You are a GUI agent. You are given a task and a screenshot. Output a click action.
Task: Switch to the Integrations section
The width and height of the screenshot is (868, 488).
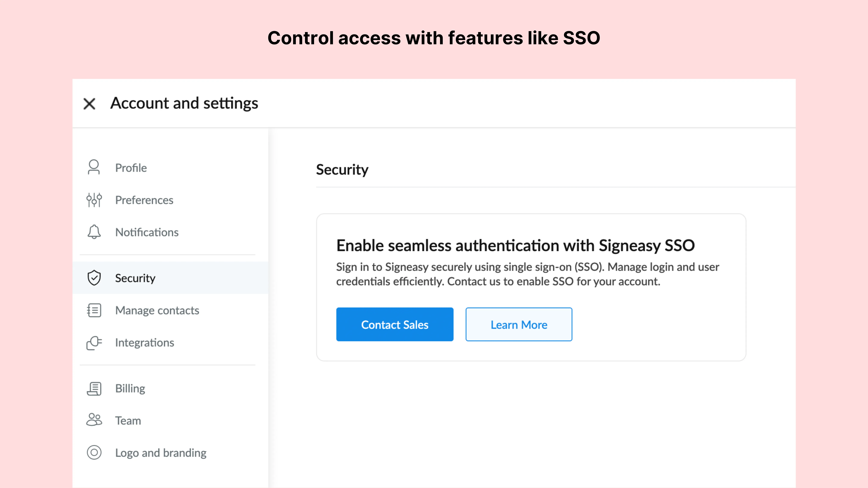click(x=145, y=343)
